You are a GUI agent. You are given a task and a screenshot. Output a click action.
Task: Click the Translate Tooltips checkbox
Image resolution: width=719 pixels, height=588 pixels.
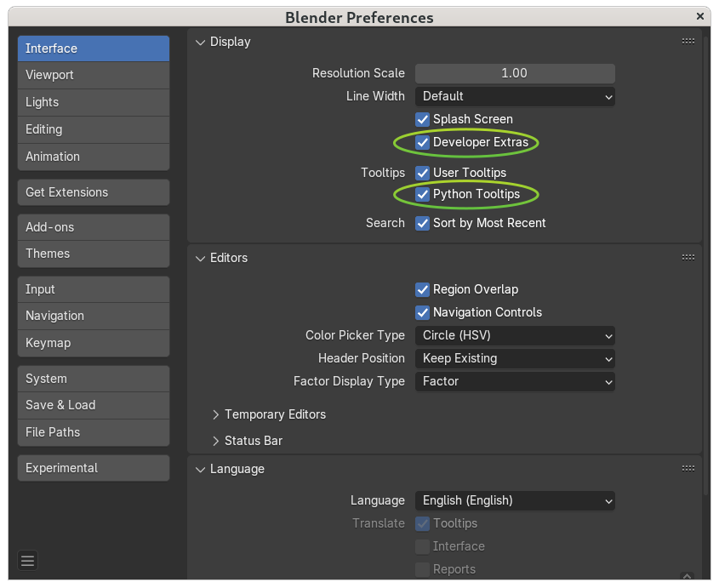[422, 524]
